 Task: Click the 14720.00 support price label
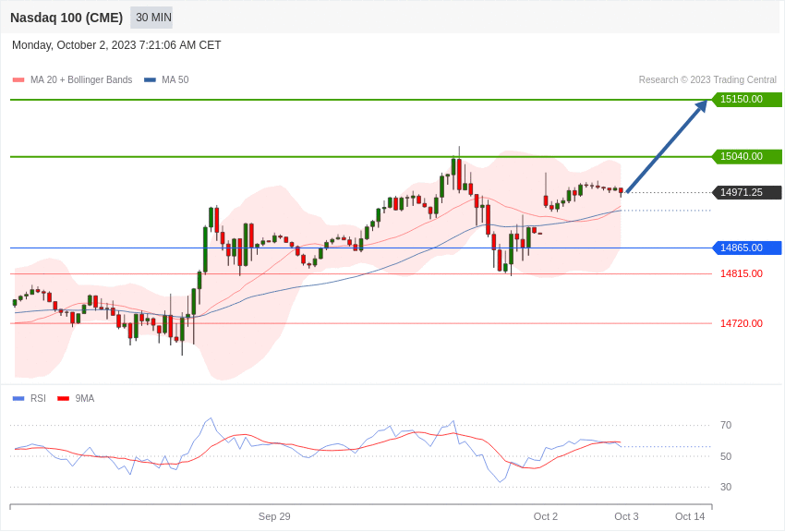pos(742,323)
